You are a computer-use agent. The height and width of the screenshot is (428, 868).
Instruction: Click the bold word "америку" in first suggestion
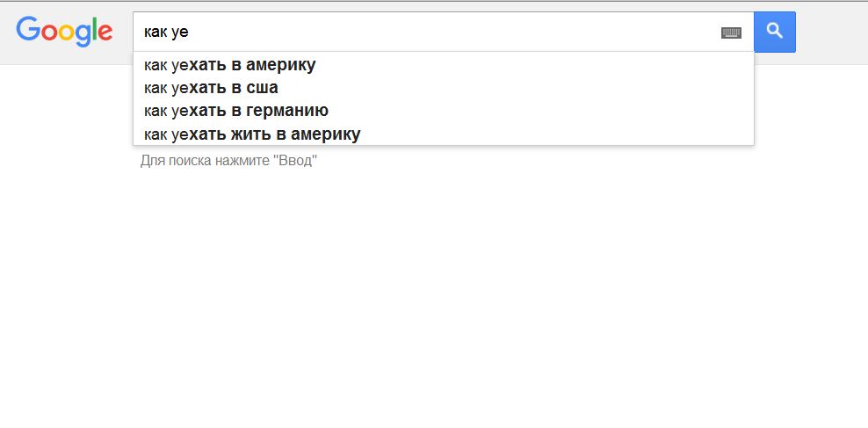280,65
